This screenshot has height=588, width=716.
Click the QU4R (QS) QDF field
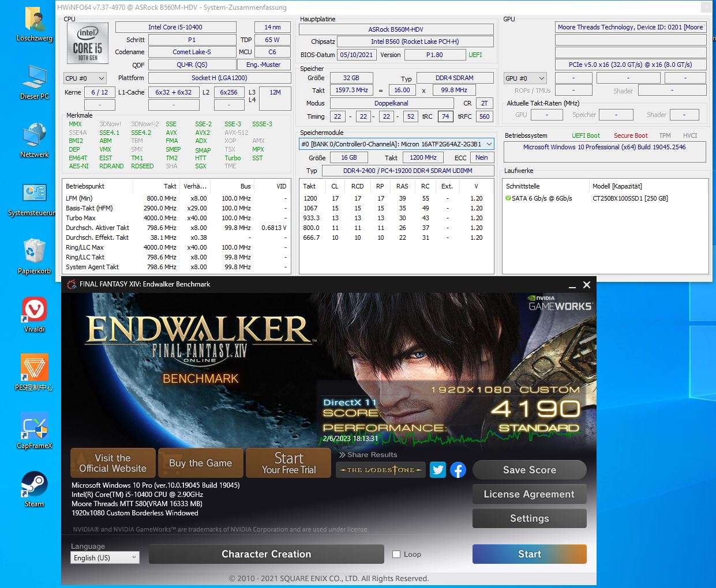[192, 65]
